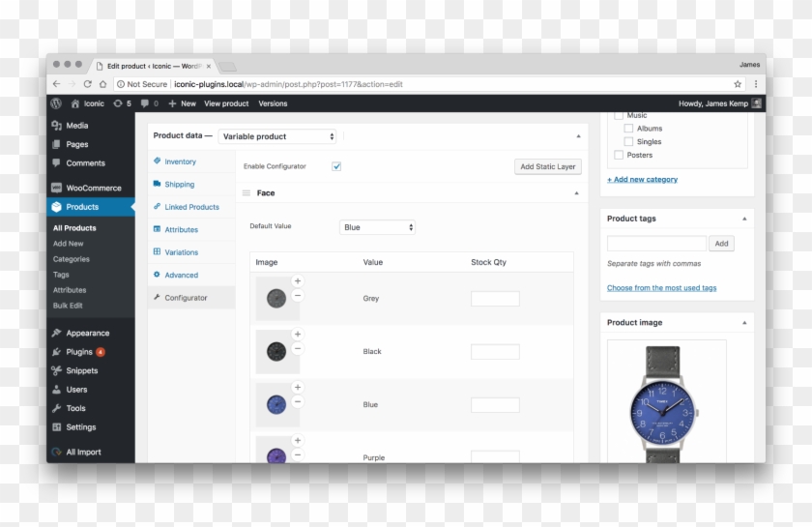Click the updates icon showing 5
Screen dimensions: 812x527
pos(118,103)
